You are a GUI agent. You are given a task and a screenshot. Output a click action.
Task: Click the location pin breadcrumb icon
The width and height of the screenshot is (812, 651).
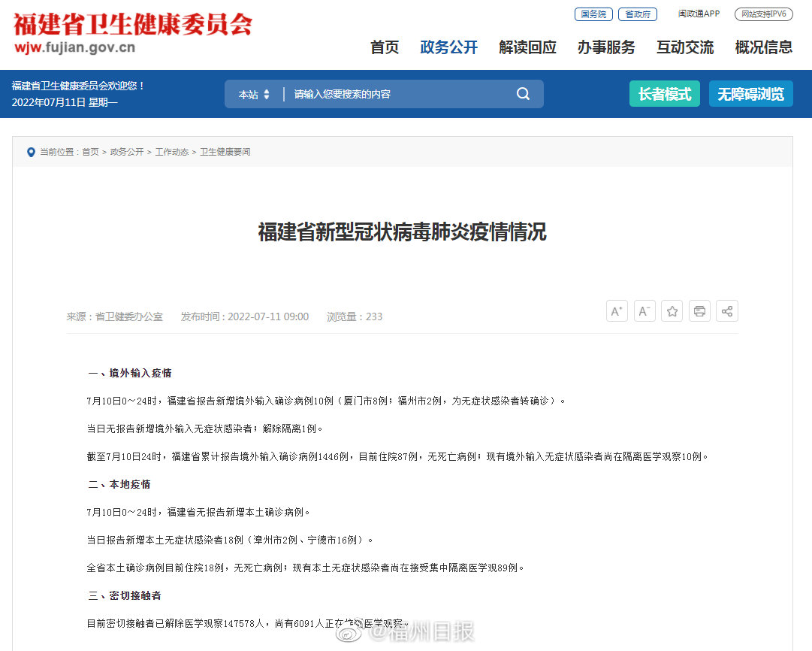tap(31, 152)
